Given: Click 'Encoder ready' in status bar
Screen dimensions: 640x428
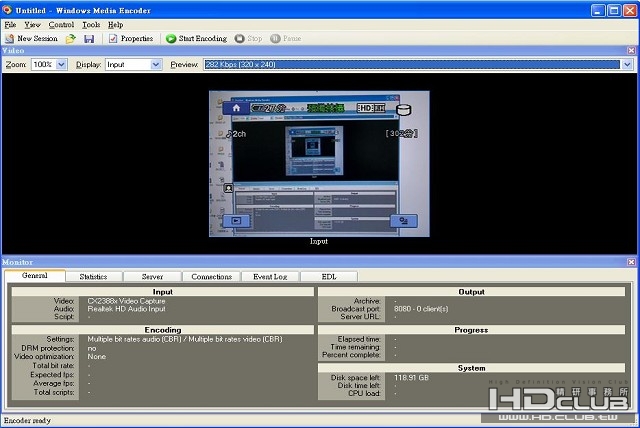Looking at the screenshot, I should coord(27,420).
